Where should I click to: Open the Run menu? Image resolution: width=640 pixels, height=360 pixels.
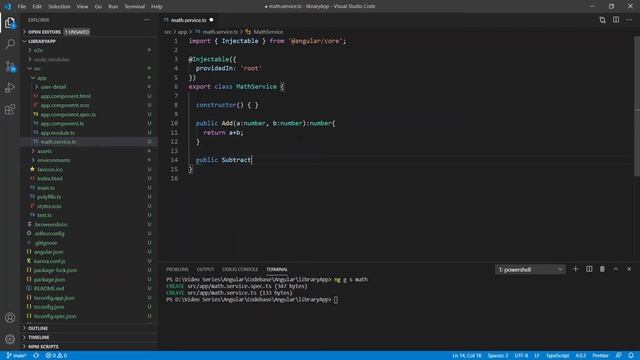point(113,7)
